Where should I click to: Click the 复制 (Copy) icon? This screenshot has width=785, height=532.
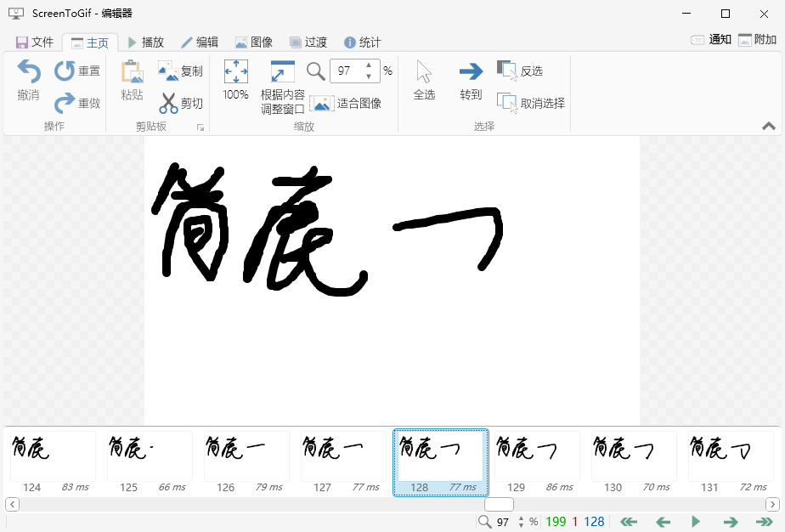[167, 71]
